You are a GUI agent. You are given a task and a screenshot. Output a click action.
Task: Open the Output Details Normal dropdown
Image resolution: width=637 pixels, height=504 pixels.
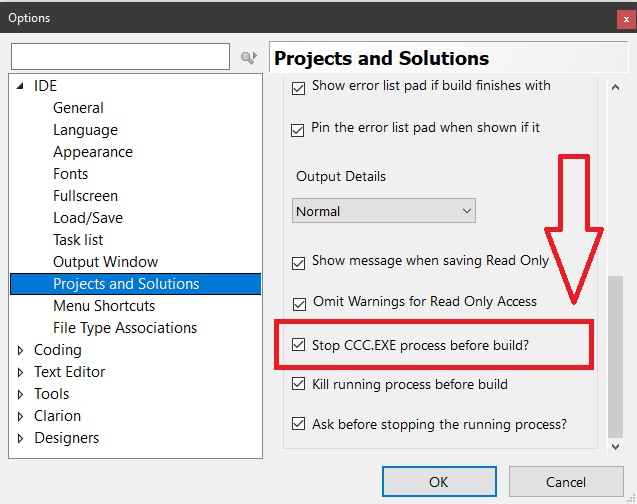point(384,211)
